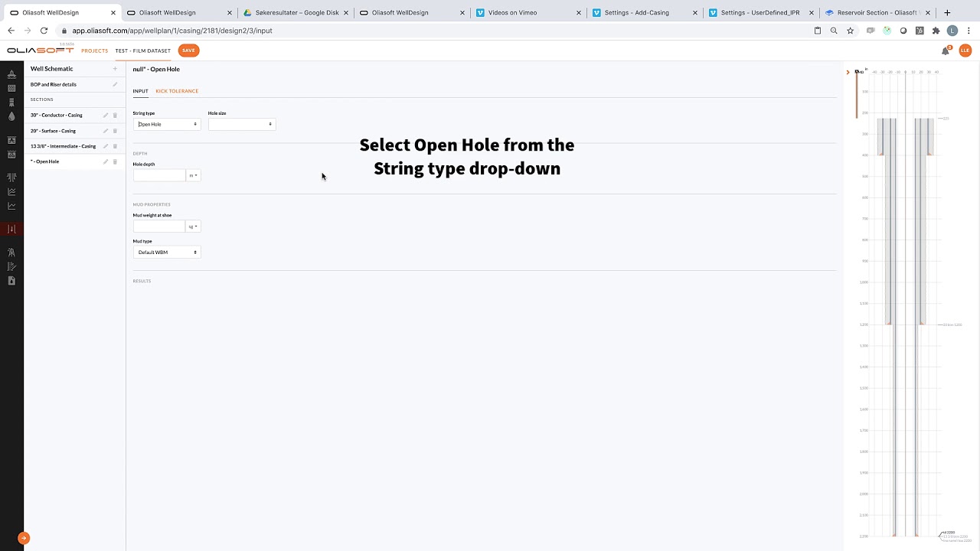Click the browser zoom magnifier icon
Viewport: 980px width, 551px height.
[834, 31]
